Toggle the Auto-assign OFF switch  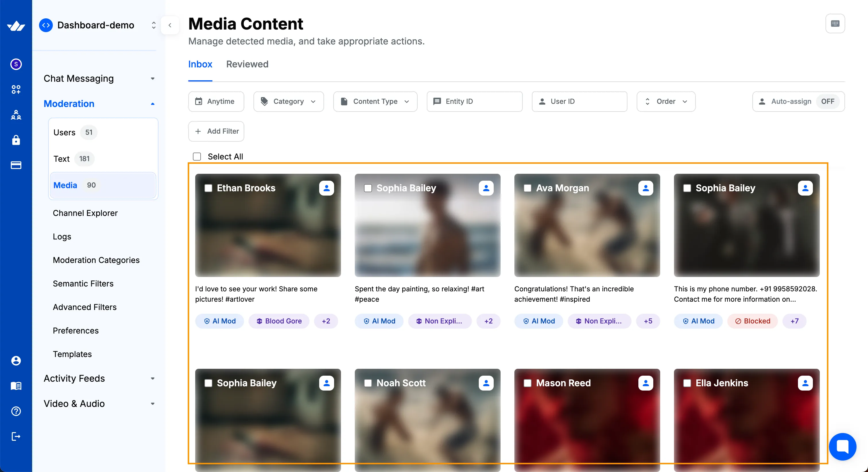pyautogui.click(x=827, y=101)
